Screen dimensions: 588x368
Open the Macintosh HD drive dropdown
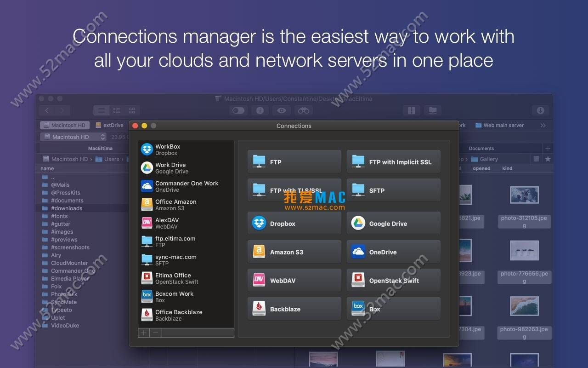coord(73,137)
